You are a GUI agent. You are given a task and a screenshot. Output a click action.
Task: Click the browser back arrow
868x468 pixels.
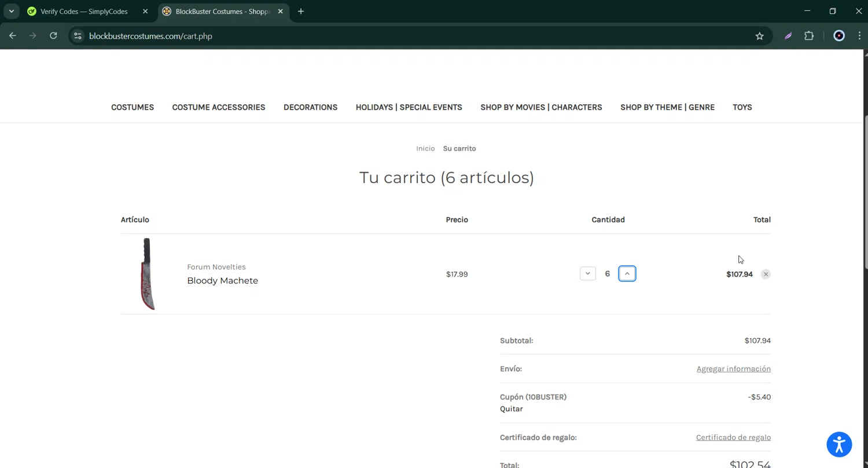click(13, 36)
